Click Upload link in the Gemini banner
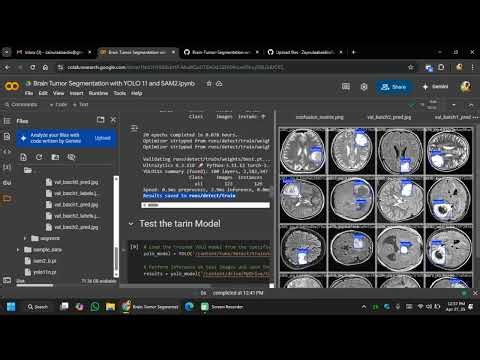The height and width of the screenshot is (360, 480). [102, 138]
